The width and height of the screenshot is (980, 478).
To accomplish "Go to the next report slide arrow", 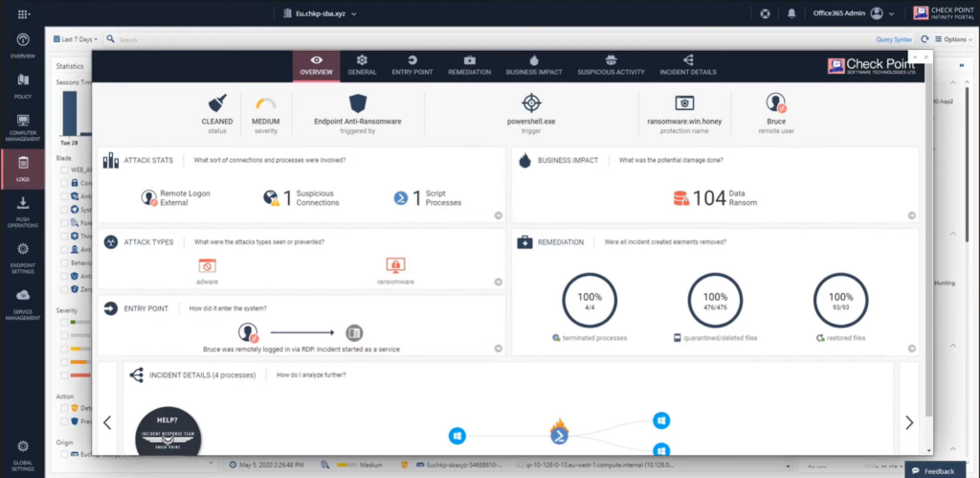I will tap(909, 423).
